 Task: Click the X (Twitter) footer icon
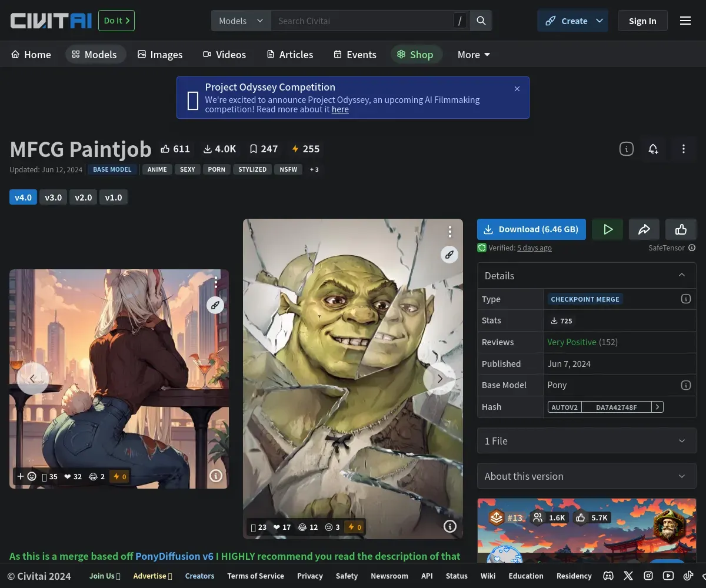tap(628, 576)
